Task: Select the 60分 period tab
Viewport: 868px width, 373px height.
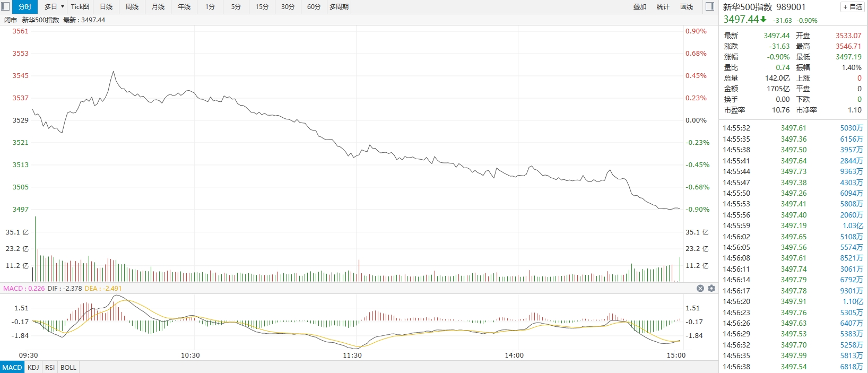Action: point(314,7)
